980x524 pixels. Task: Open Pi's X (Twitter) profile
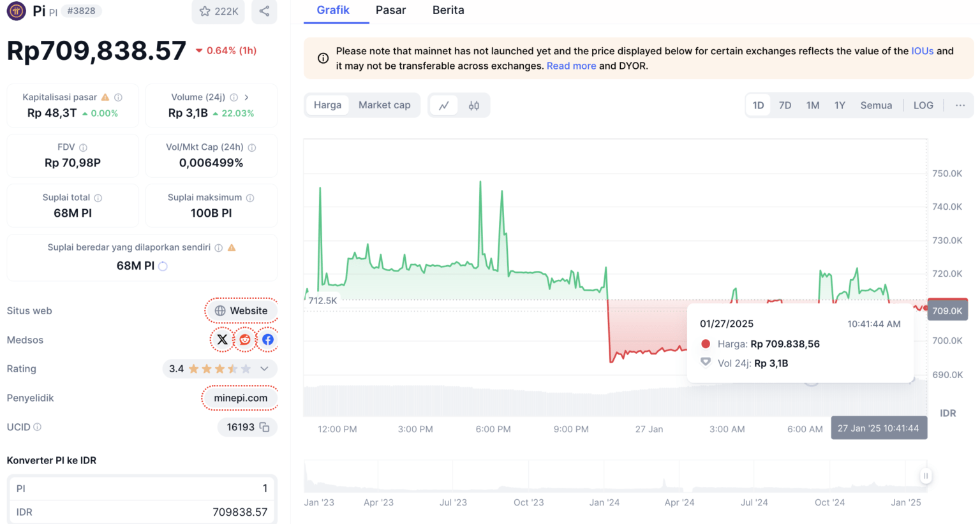point(221,339)
